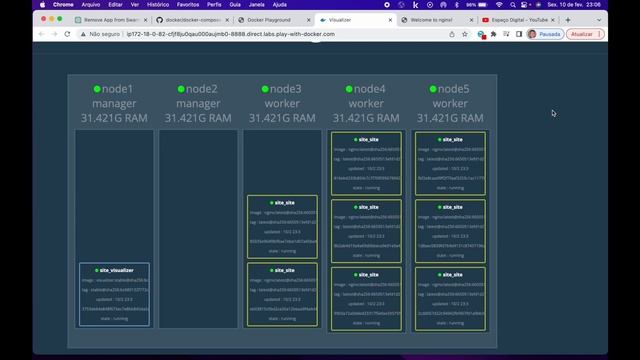Open the Histórico menu
Screen dimensions: 640x360
tap(158, 5)
